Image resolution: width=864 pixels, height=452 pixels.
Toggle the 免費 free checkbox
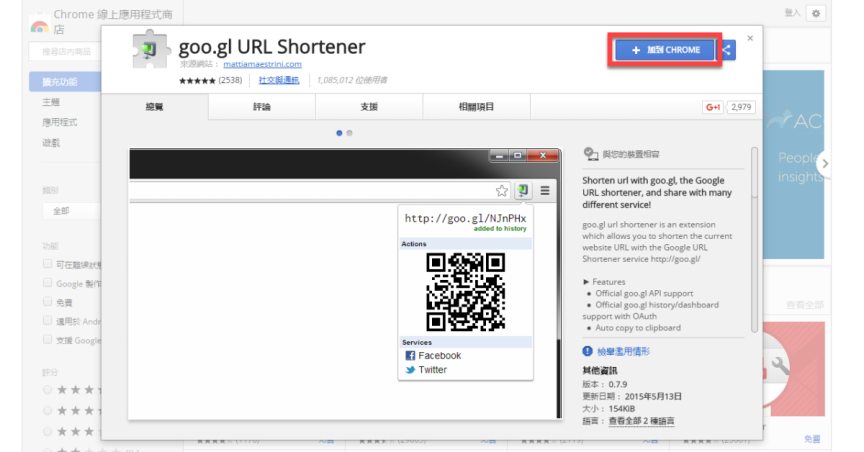tap(47, 302)
